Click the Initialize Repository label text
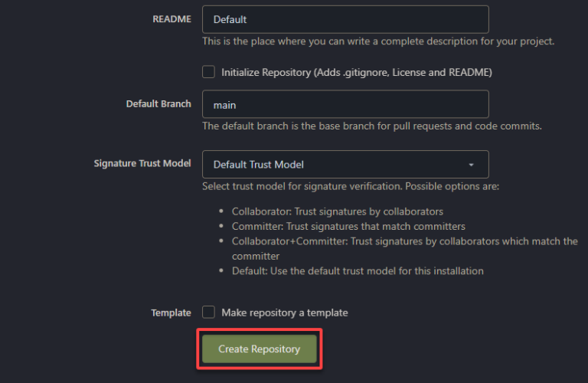 click(x=357, y=73)
